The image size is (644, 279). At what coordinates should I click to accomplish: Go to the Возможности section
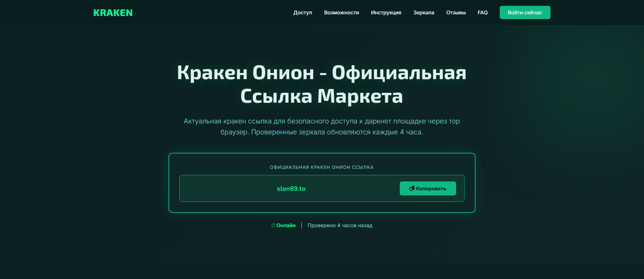pos(341,13)
